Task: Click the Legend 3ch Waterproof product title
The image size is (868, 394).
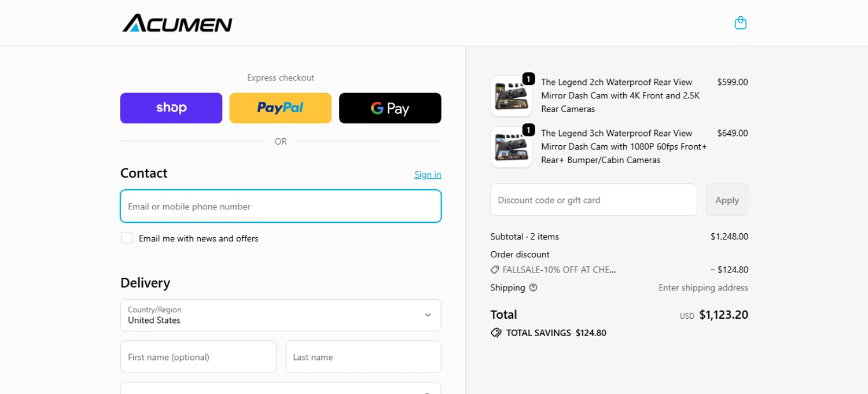Action: click(x=624, y=146)
